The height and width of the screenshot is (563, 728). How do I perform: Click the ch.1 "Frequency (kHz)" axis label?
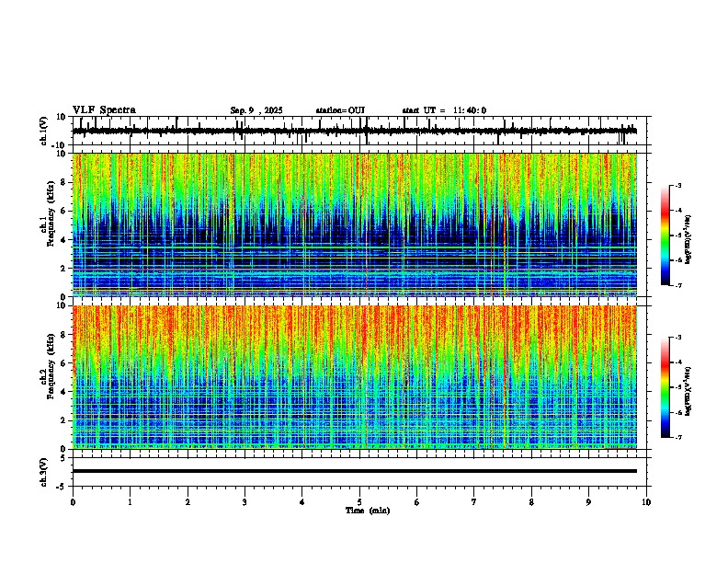[x=49, y=213]
